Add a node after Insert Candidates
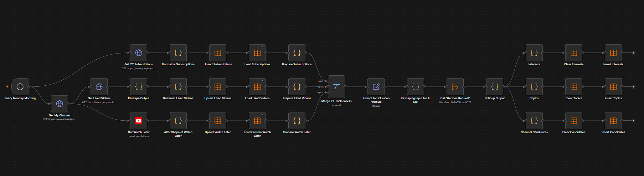 point(633,121)
